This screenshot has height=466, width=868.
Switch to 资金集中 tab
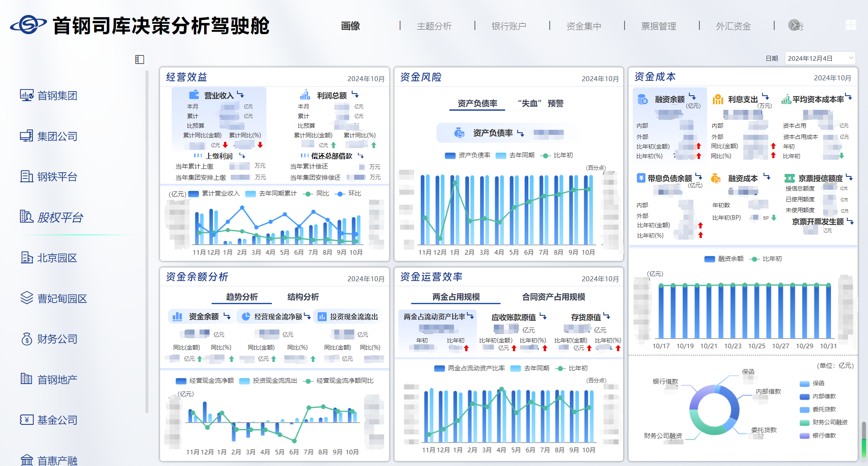pos(584,26)
